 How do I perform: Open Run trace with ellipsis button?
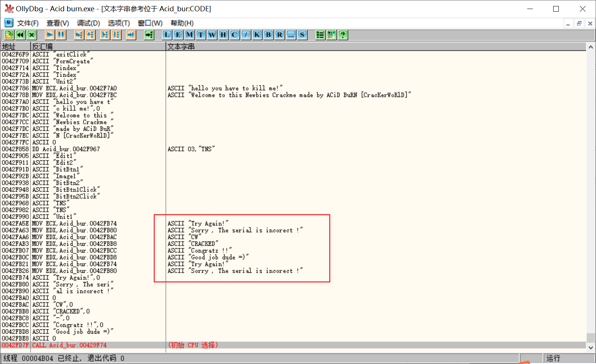(291, 35)
